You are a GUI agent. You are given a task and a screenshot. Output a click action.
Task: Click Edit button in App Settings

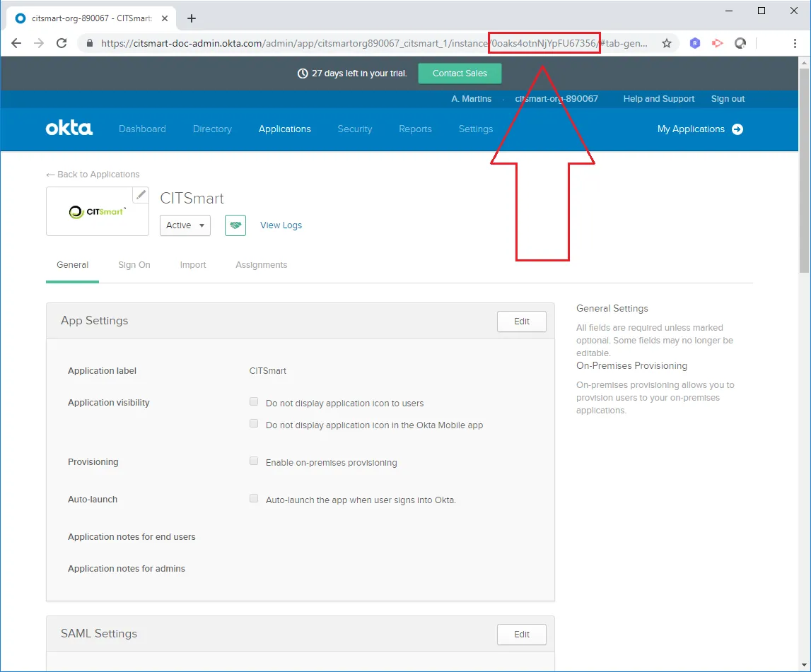(x=521, y=322)
